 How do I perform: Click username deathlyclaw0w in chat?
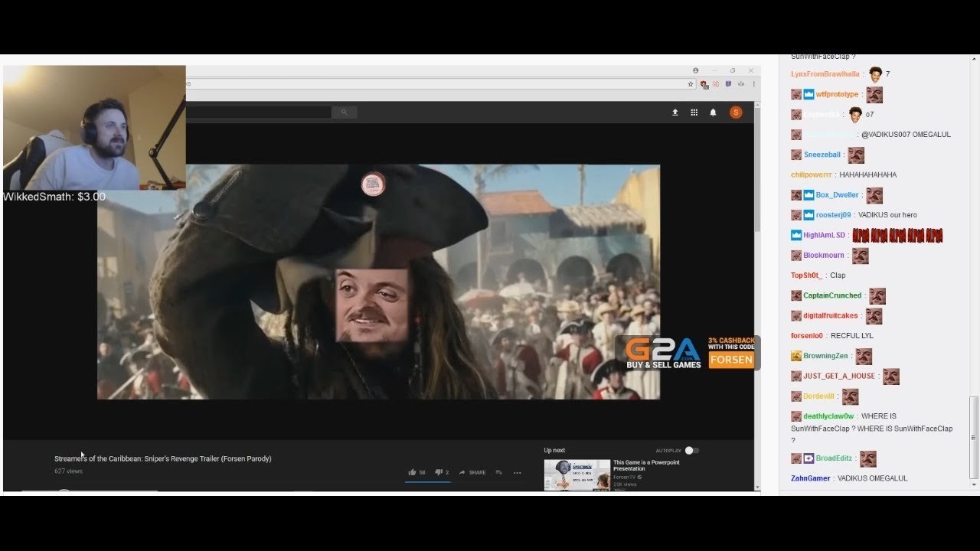pos(828,416)
